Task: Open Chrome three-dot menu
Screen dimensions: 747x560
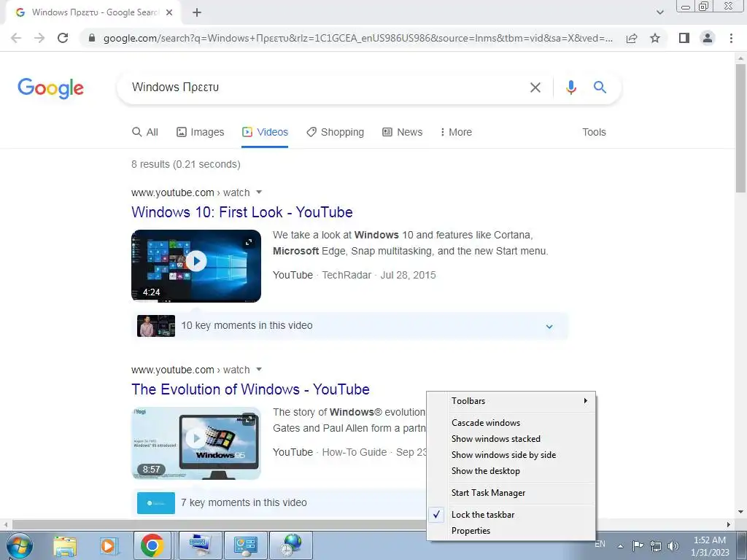Action: (731, 38)
